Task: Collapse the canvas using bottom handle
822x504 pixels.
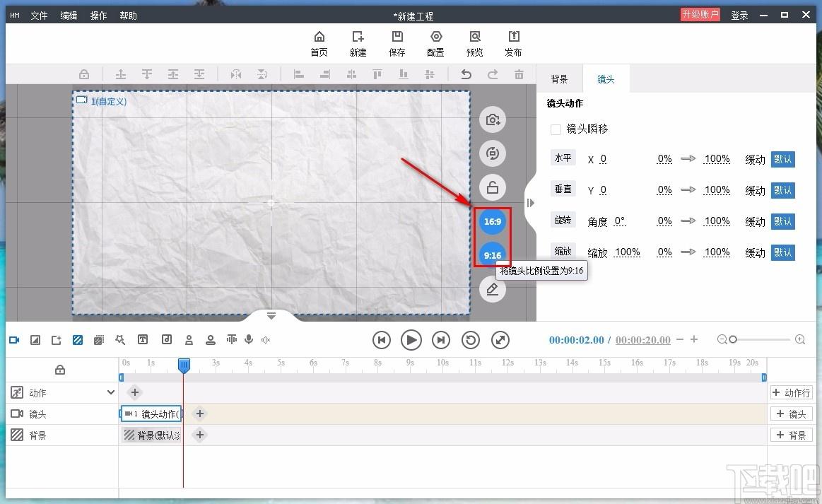Action: (271, 316)
